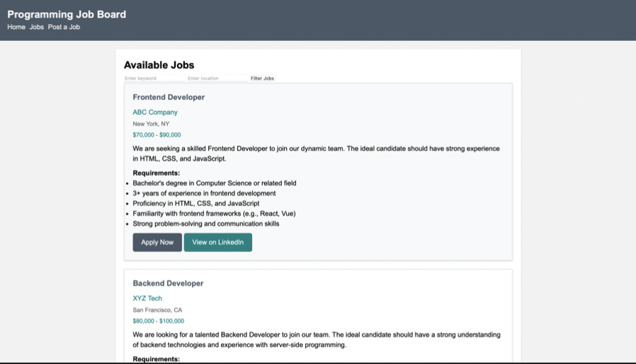The width and height of the screenshot is (636, 364).
Task: Click Strong problem-solving requirement bullet
Action: 205,224
